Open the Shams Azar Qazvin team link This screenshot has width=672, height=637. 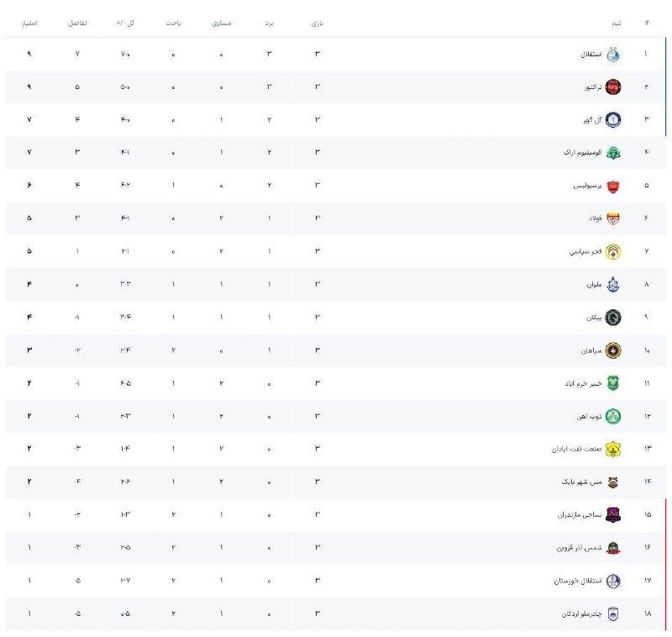[x=579, y=547]
